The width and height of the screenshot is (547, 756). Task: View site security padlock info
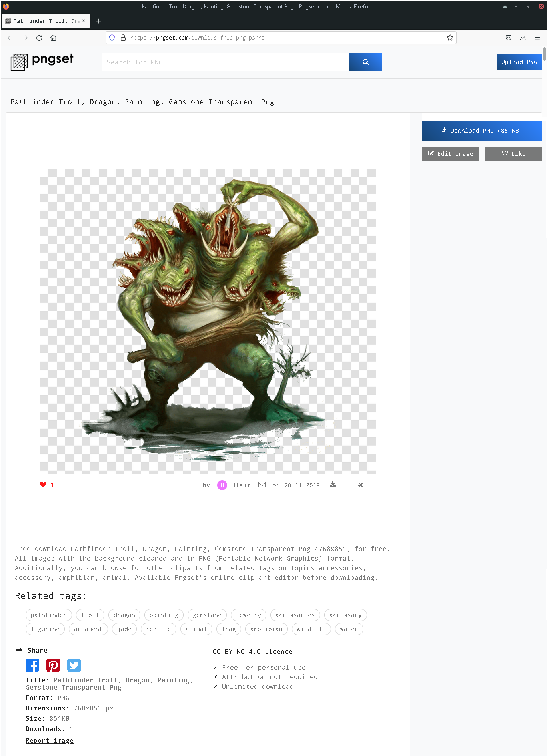click(123, 38)
